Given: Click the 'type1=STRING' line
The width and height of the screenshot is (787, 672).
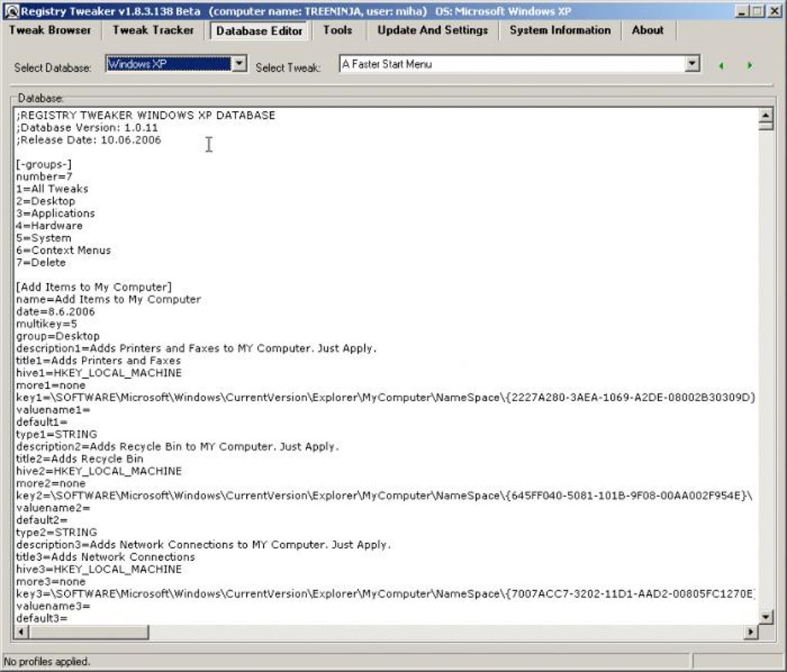Looking at the screenshot, I should tap(57, 434).
